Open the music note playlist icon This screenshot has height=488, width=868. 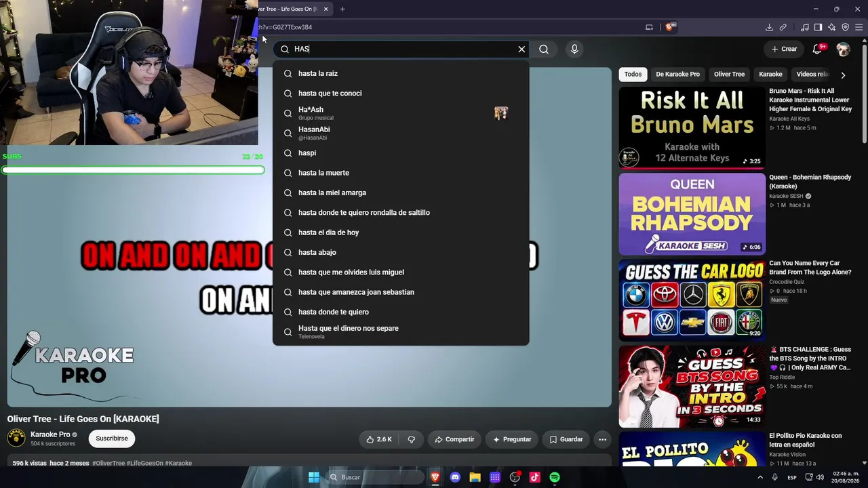coord(805,27)
